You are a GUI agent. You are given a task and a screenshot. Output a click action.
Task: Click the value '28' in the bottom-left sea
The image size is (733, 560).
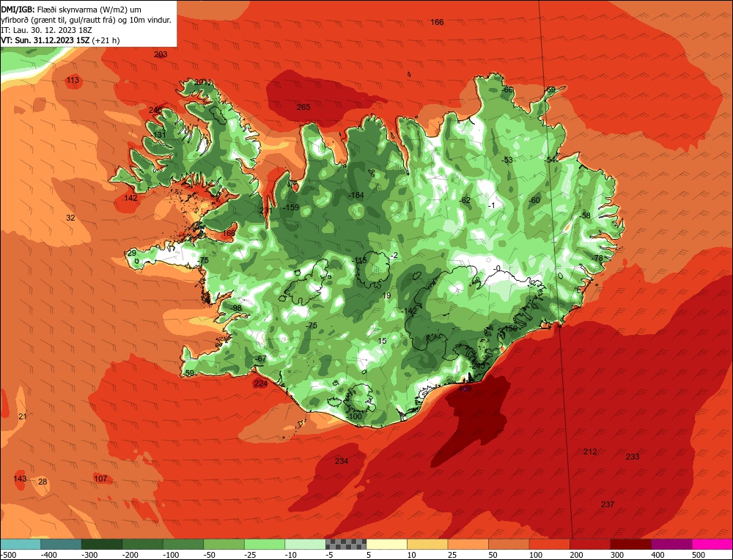pyautogui.click(x=43, y=482)
